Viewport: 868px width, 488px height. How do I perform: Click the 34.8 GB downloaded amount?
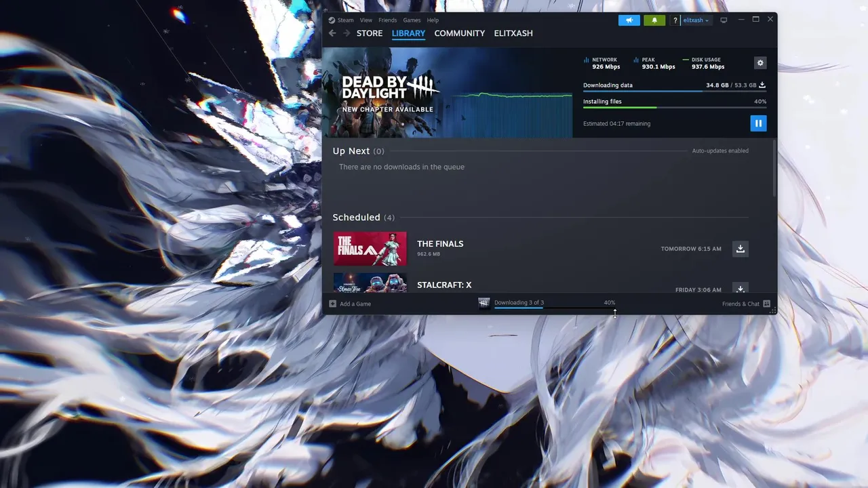tap(717, 85)
